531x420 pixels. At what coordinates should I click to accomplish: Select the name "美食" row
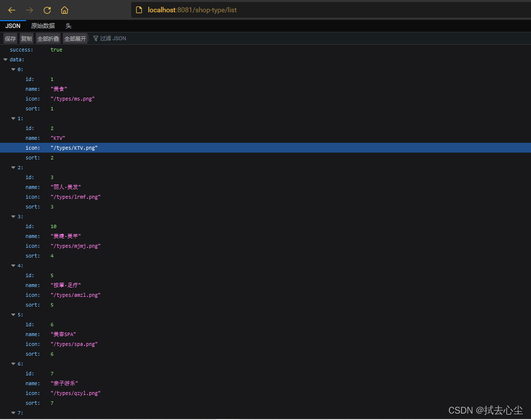click(265, 89)
